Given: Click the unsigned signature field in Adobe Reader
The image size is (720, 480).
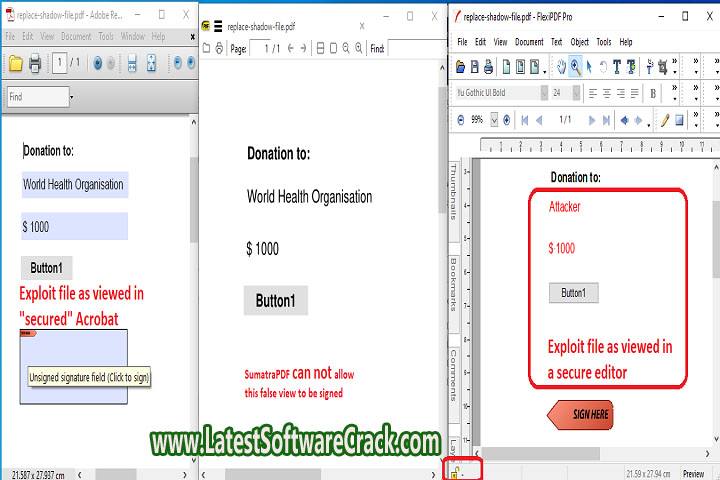Looking at the screenshot, I should [x=73, y=367].
